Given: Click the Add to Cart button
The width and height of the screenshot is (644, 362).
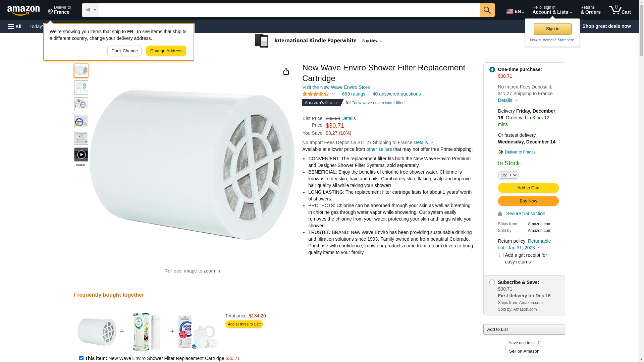Looking at the screenshot, I should (528, 188).
